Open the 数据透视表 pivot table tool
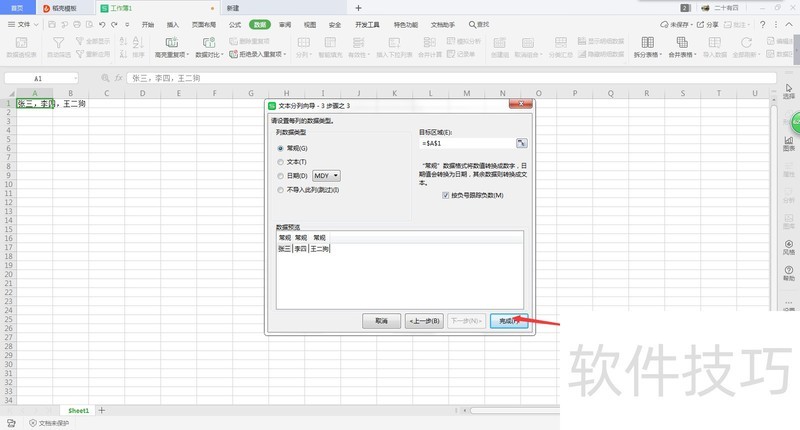This screenshot has width=800, height=430. [x=21, y=47]
